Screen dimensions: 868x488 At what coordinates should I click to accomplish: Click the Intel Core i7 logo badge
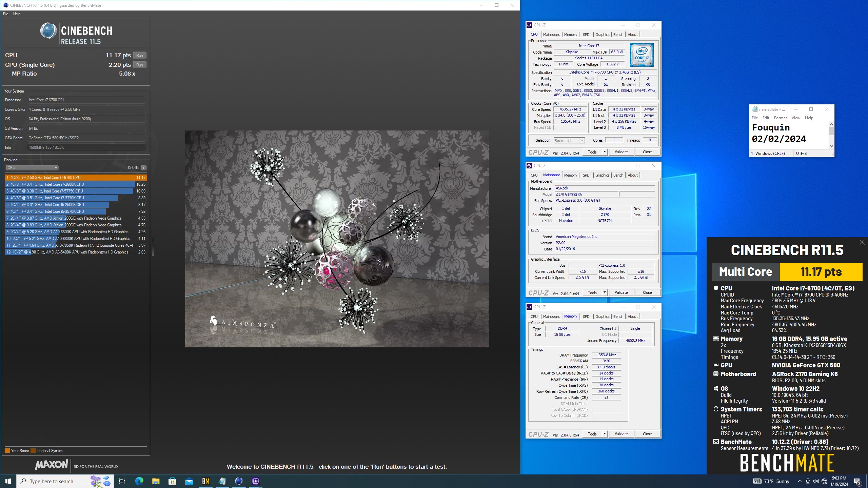pos(642,55)
